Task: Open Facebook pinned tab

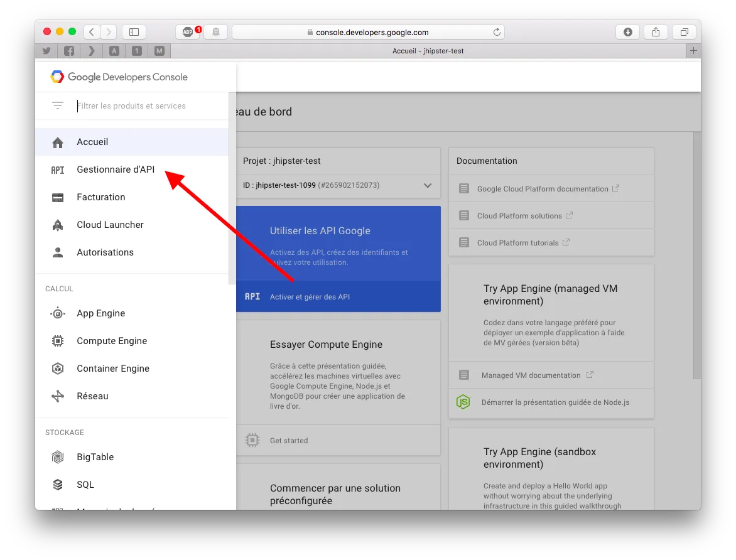Action: [x=69, y=51]
